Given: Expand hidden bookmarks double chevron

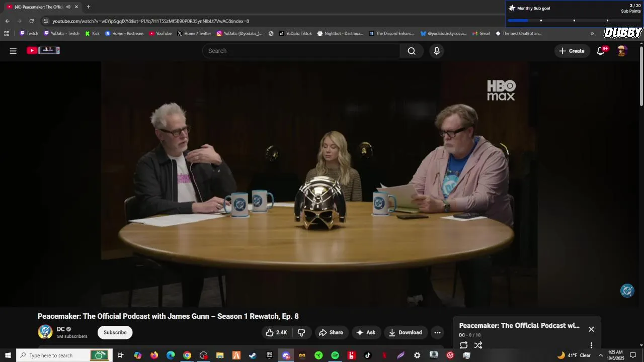Looking at the screenshot, I should coord(592,34).
